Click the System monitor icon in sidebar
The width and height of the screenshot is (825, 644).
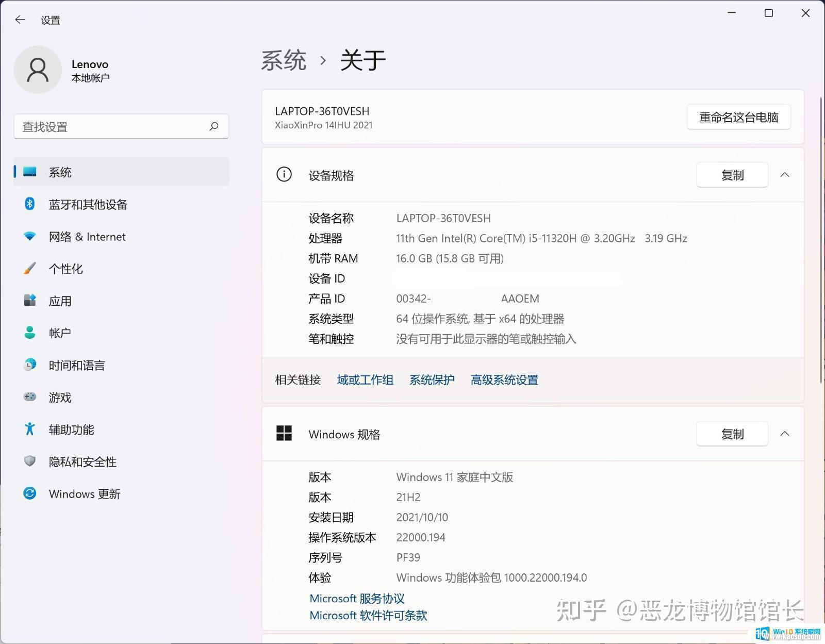[30, 172]
